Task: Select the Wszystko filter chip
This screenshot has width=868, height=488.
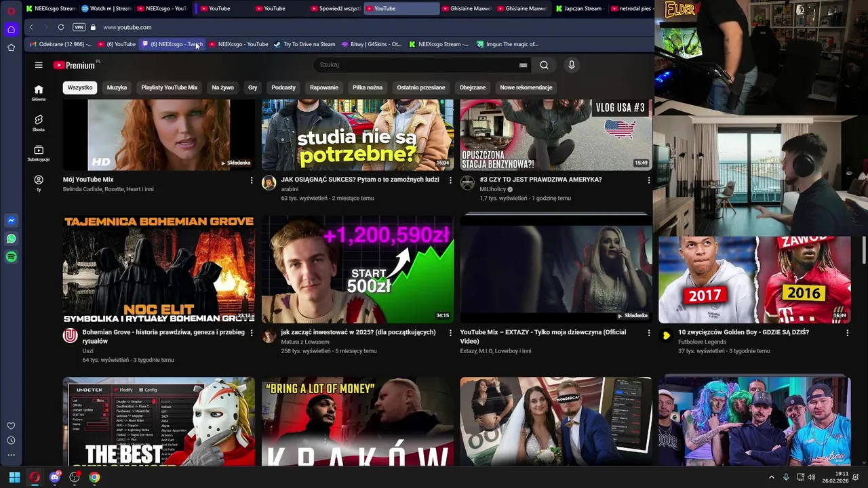Action: pyautogui.click(x=80, y=87)
